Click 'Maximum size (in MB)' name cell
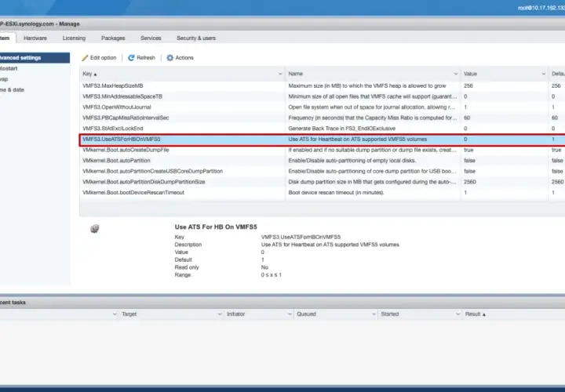The height and width of the screenshot is (392, 565). (x=366, y=86)
